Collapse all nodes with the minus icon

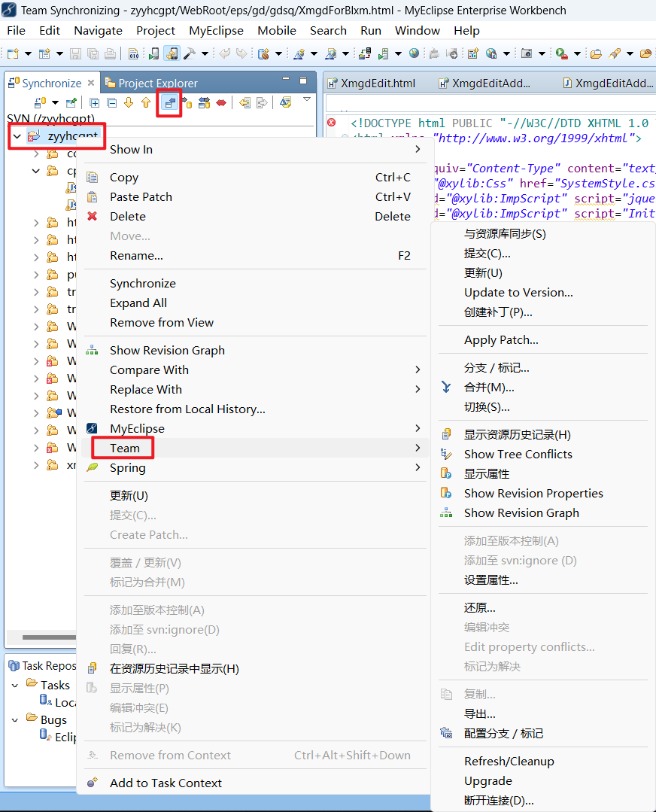coord(112,102)
